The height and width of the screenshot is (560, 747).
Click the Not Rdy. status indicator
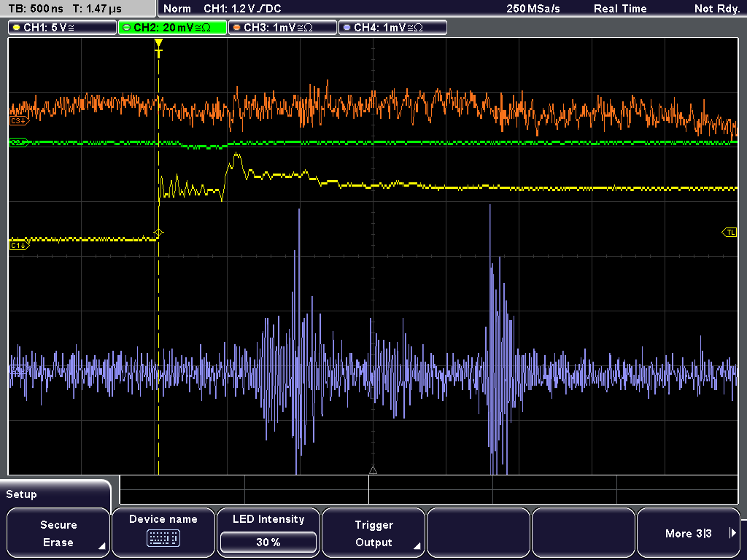click(x=717, y=9)
